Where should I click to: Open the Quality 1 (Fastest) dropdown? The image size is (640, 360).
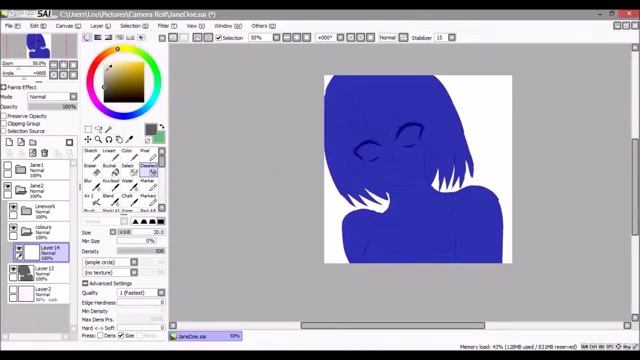click(x=161, y=293)
